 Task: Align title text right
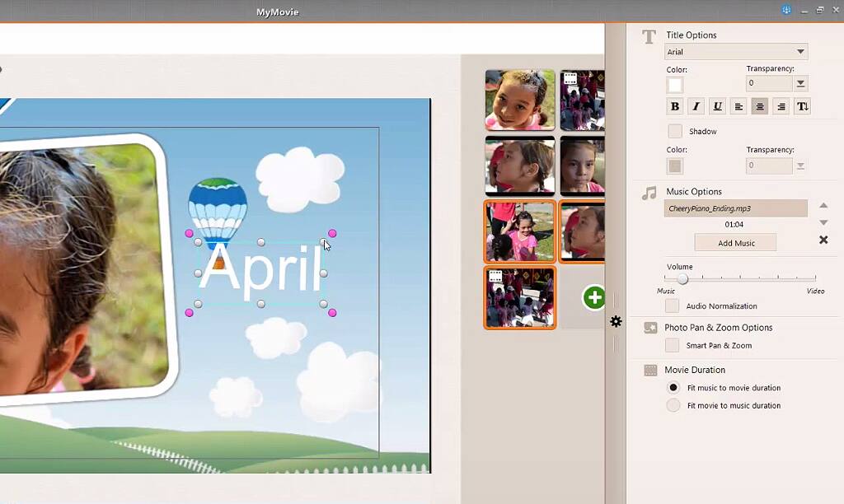[x=781, y=106]
